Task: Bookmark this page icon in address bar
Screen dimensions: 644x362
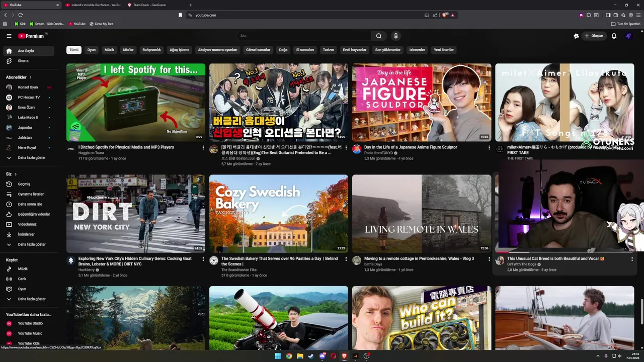Action: tap(180, 15)
